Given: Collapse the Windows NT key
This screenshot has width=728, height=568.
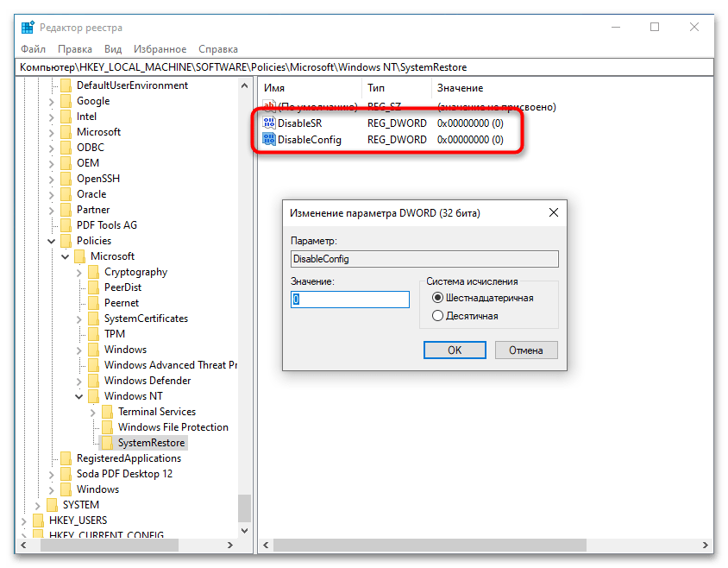Looking at the screenshot, I should [79, 396].
